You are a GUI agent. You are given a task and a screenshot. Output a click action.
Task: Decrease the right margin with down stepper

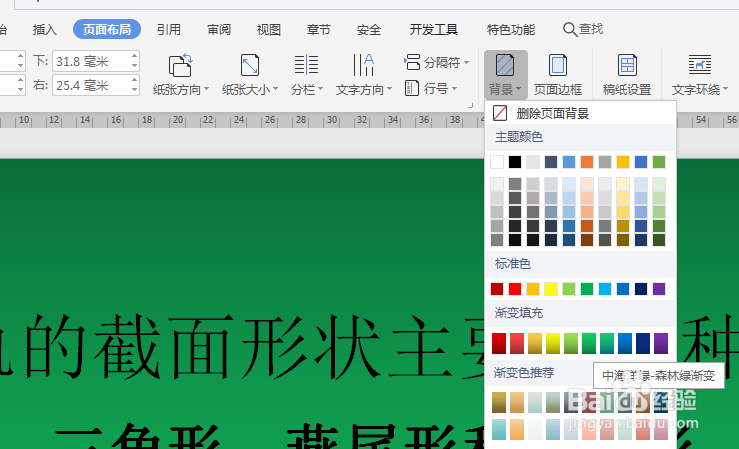coord(134,90)
